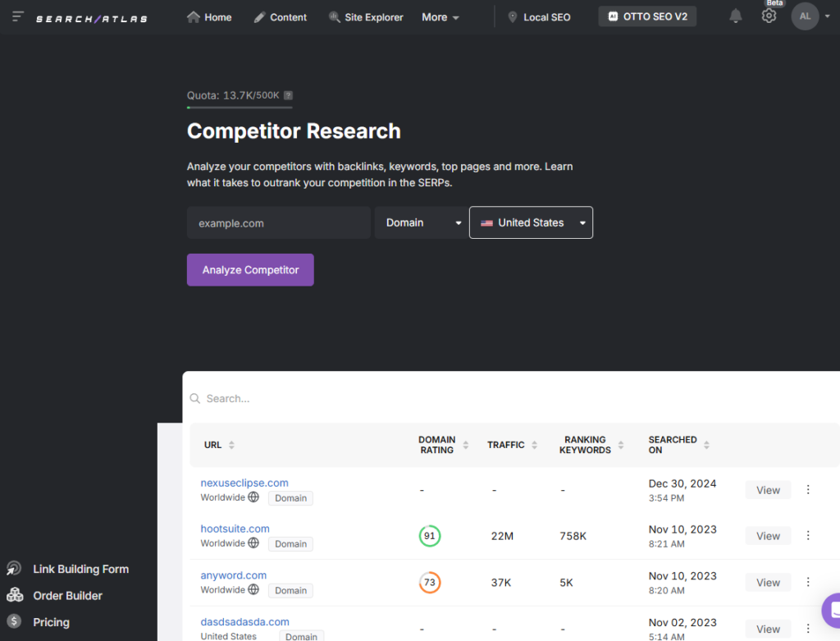
Task: Click the Dec 30, 2024 date
Action: coord(682,483)
